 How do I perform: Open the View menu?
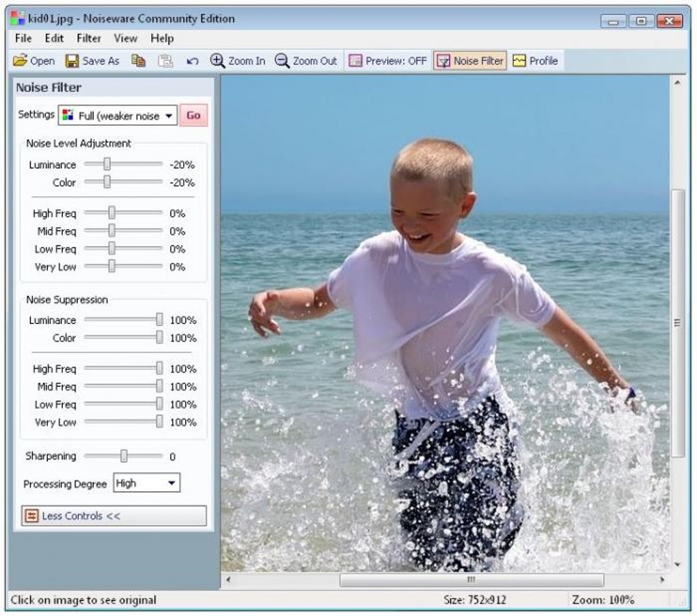[x=125, y=38]
